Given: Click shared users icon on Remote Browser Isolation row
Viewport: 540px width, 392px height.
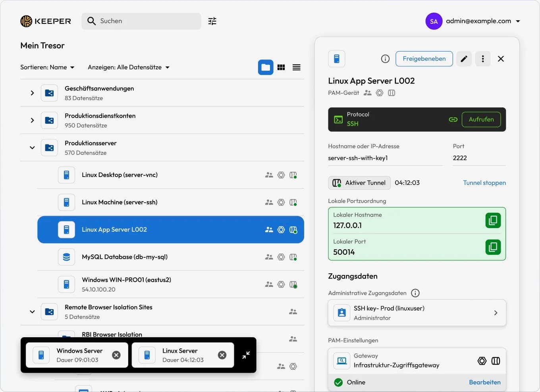Looking at the screenshot, I should [x=293, y=312].
